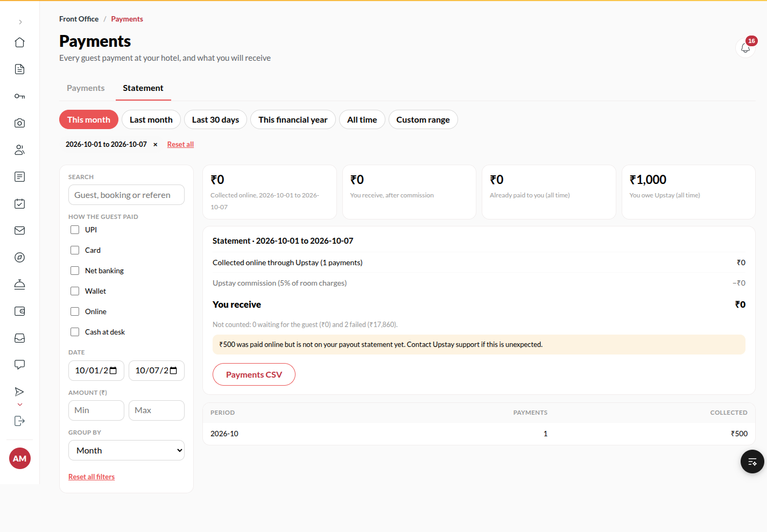Open the notifications bell with 16 badge
Viewport: 767px width, 532px height.
745,48
